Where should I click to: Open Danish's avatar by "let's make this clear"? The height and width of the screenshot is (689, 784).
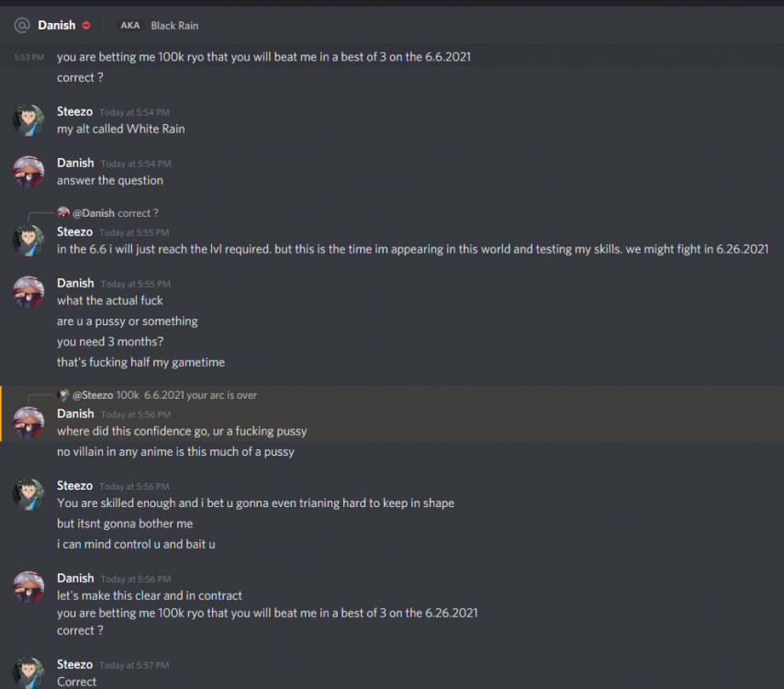(28, 586)
